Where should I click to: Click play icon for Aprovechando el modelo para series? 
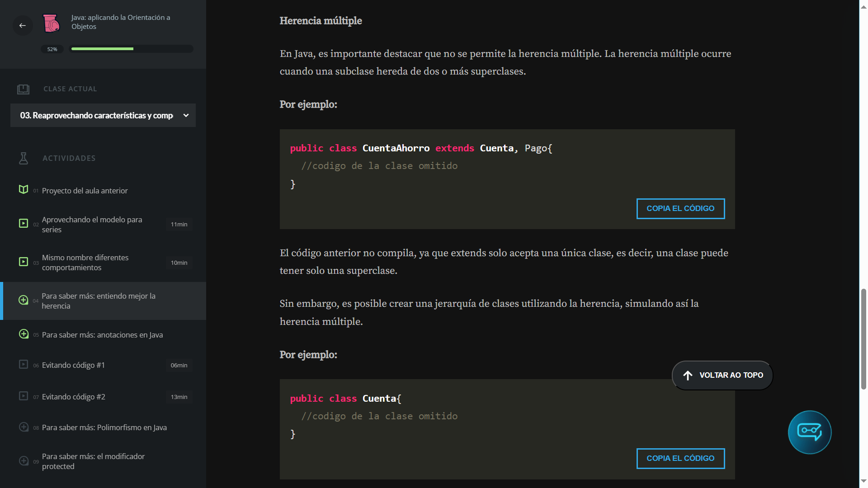pyautogui.click(x=24, y=223)
